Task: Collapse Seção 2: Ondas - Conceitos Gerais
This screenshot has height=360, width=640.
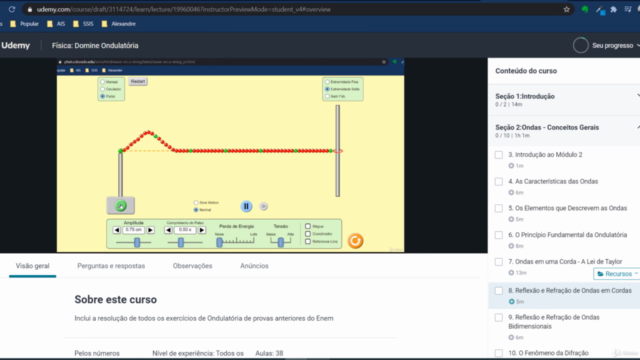Action: (564, 131)
